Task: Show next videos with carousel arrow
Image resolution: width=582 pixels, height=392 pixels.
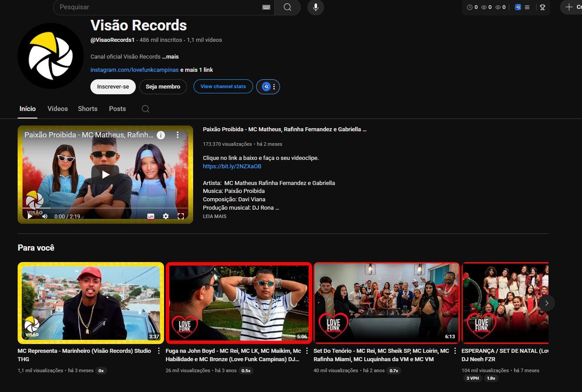Action: coord(547,303)
